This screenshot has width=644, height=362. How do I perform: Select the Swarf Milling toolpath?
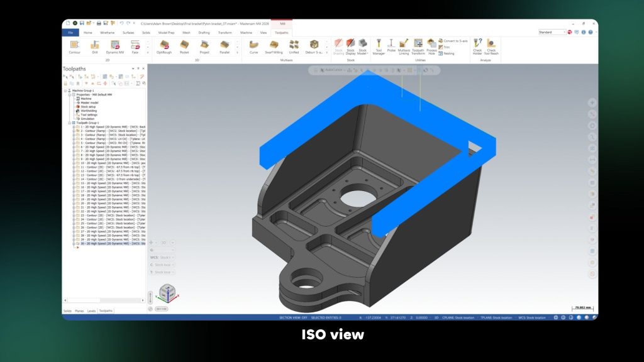coord(274,47)
